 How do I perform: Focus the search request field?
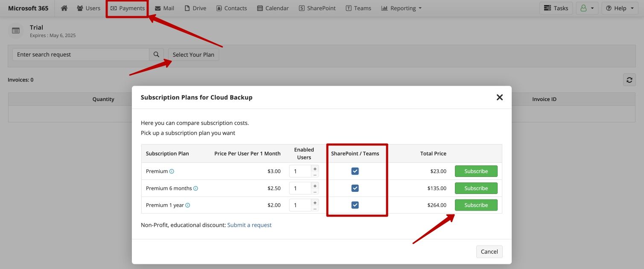81,55
